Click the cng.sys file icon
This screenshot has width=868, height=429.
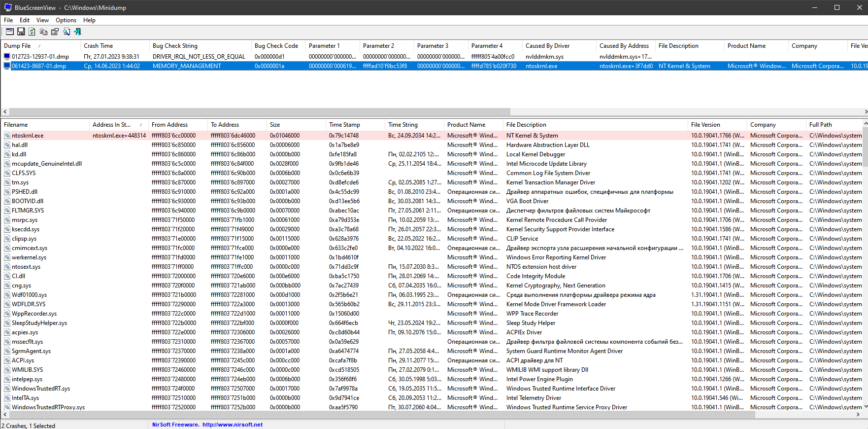[7, 286]
